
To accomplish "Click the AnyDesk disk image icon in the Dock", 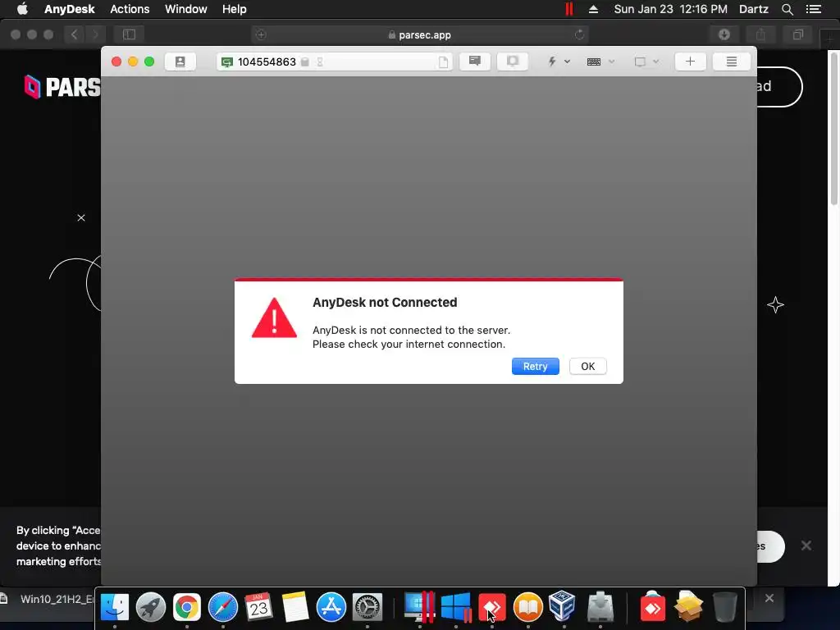I will click(652, 606).
